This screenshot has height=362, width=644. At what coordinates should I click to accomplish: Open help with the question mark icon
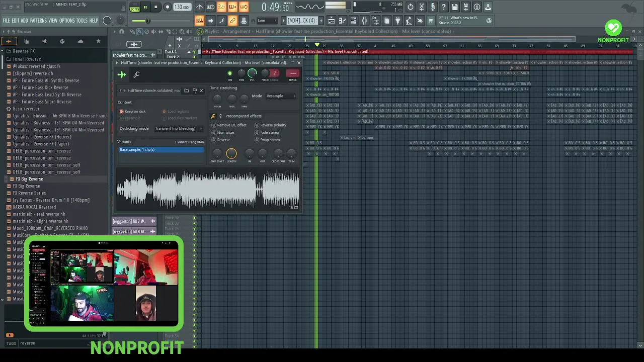(444, 7)
